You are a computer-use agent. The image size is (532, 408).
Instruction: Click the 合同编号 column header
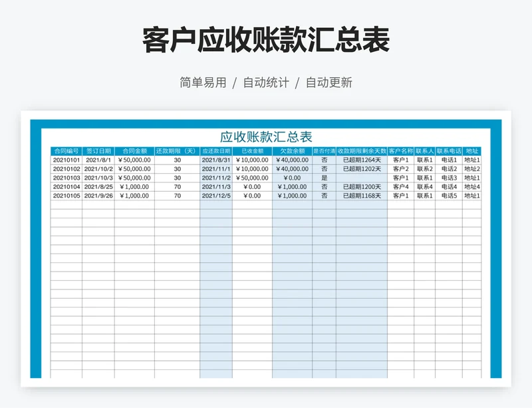point(66,151)
